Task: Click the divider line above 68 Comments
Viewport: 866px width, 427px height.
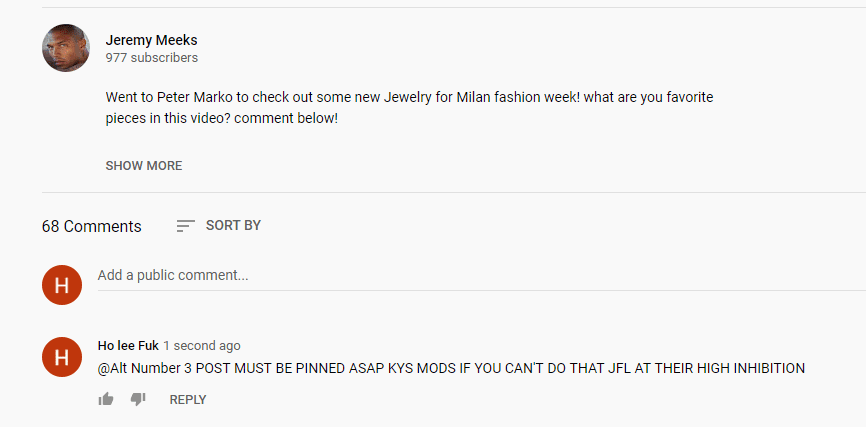Action: tap(454, 193)
